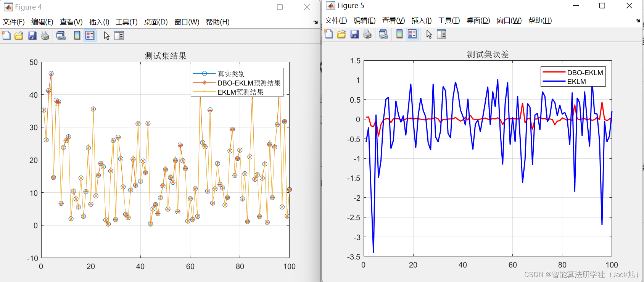
Task: Click the Figure 4 window title text
Action: point(28,7)
